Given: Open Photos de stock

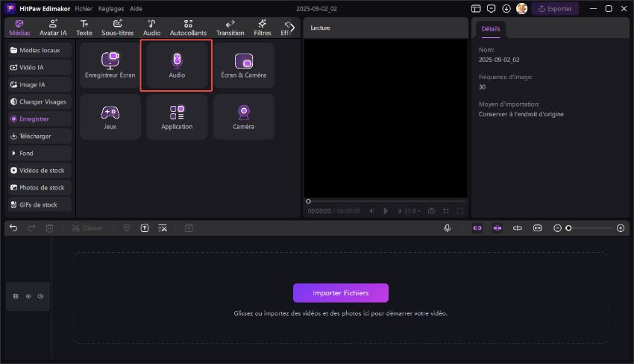Looking at the screenshot, I should pyautogui.click(x=40, y=188).
